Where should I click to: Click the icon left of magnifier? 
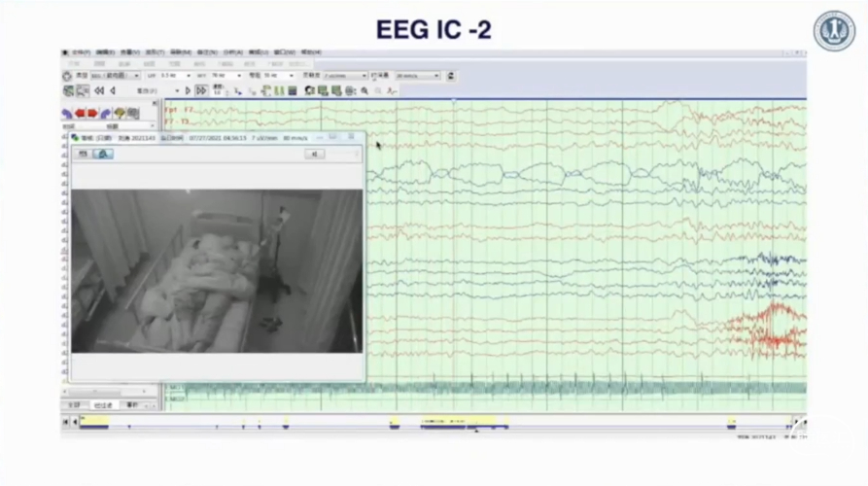click(351, 90)
